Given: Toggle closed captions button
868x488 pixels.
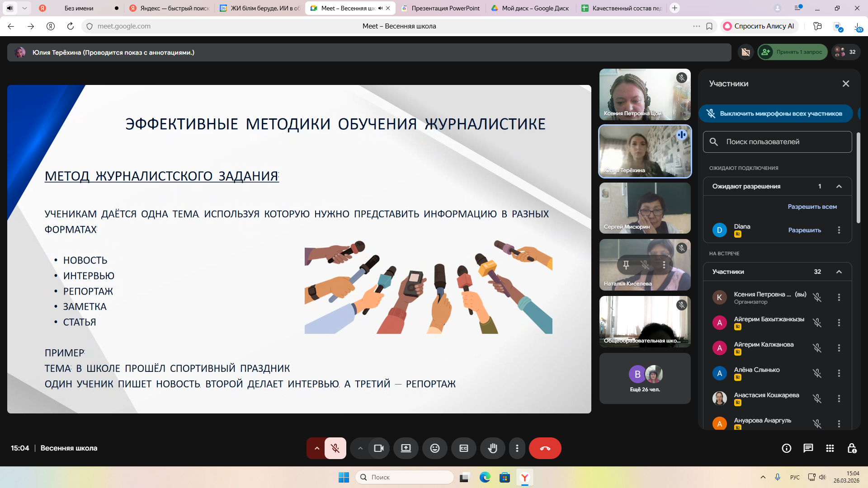Looking at the screenshot, I should [x=463, y=448].
